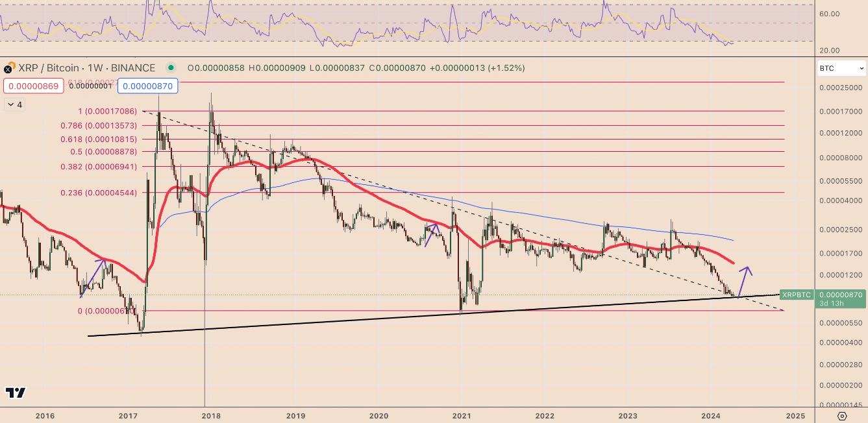Click the 2025 label on time axis
868x423 pixels.
[795, 415]
